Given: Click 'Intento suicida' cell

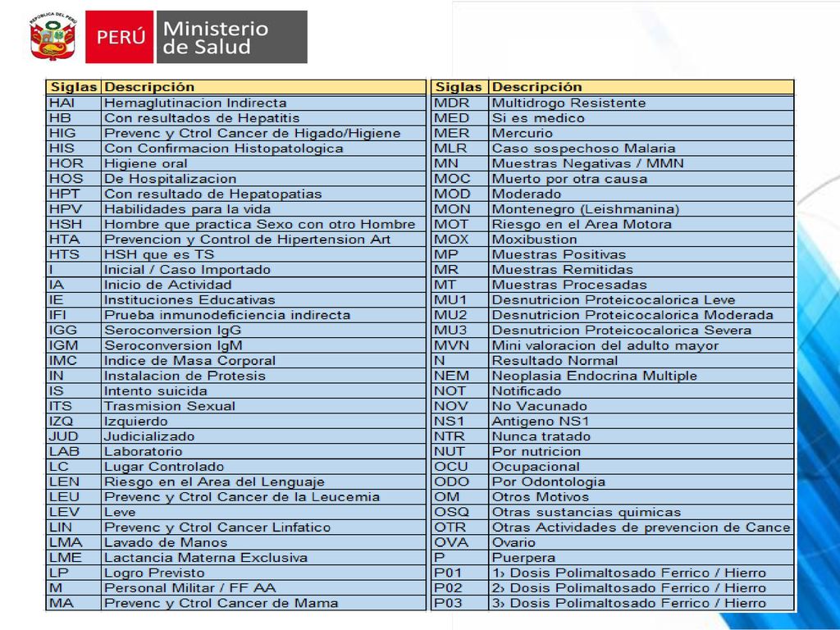Looking at the screenshot, I should pos(263,390).
